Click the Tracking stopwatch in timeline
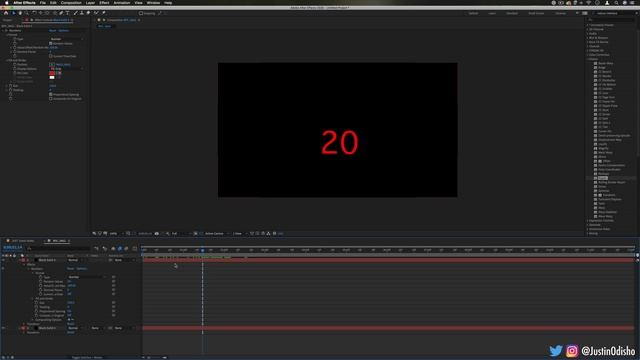This screenshot has width=640, height=360. (x=36, y=307)
